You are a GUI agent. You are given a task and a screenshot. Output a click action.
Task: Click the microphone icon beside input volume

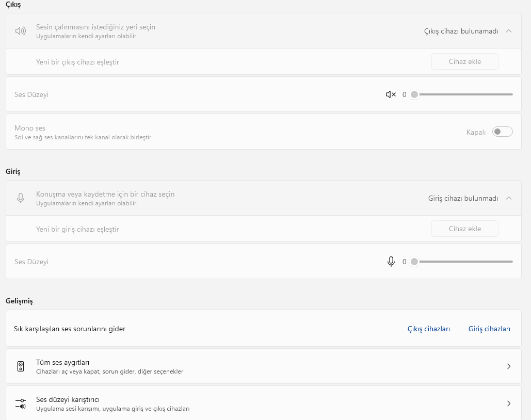click(x=391, y=262)
